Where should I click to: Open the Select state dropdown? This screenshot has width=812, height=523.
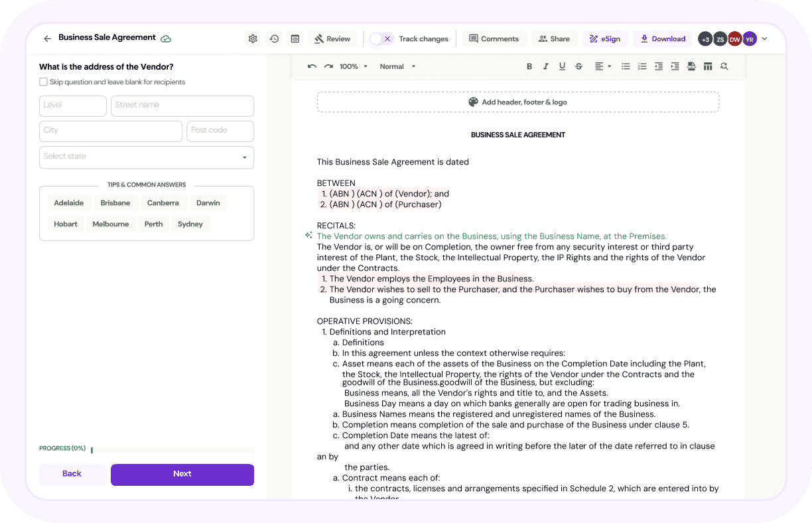(147, 157)
